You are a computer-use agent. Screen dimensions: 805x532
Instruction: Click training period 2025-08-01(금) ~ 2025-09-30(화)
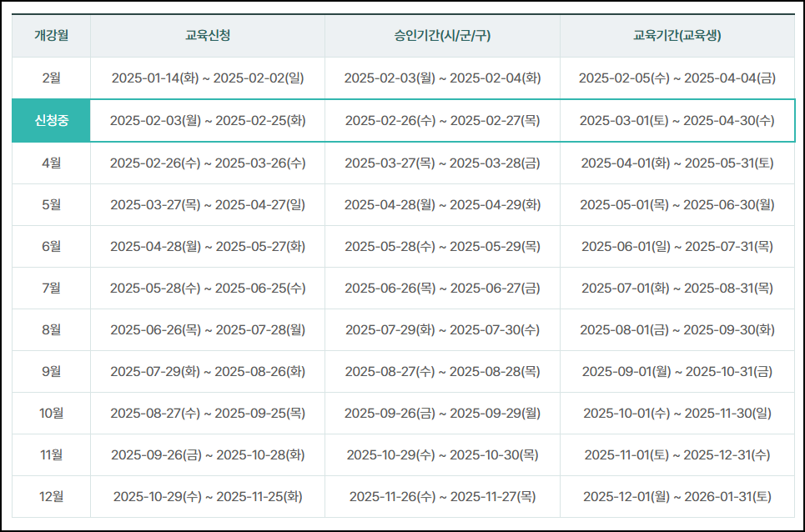click(x=677, y=330)
